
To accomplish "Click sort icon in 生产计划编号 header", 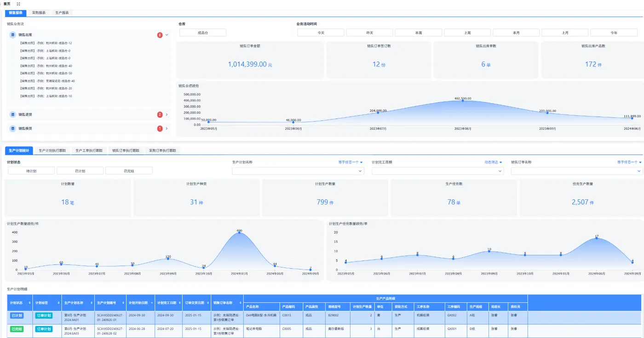I will click(123, 303).
